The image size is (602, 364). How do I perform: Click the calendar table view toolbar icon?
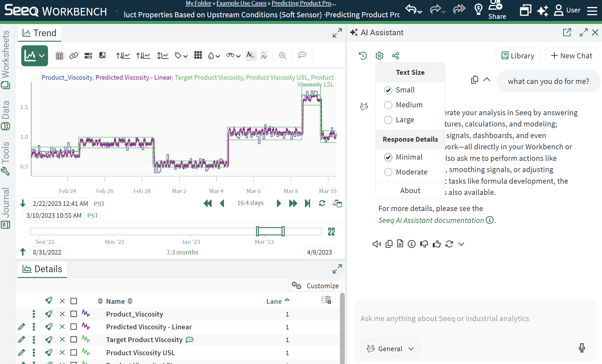tap(60, 56)
